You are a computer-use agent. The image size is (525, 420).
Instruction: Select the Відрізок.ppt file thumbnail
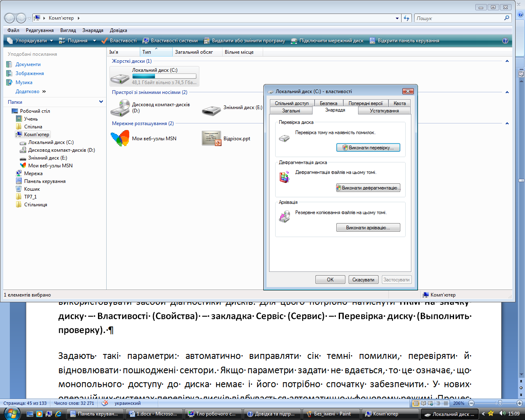[212, 139]
